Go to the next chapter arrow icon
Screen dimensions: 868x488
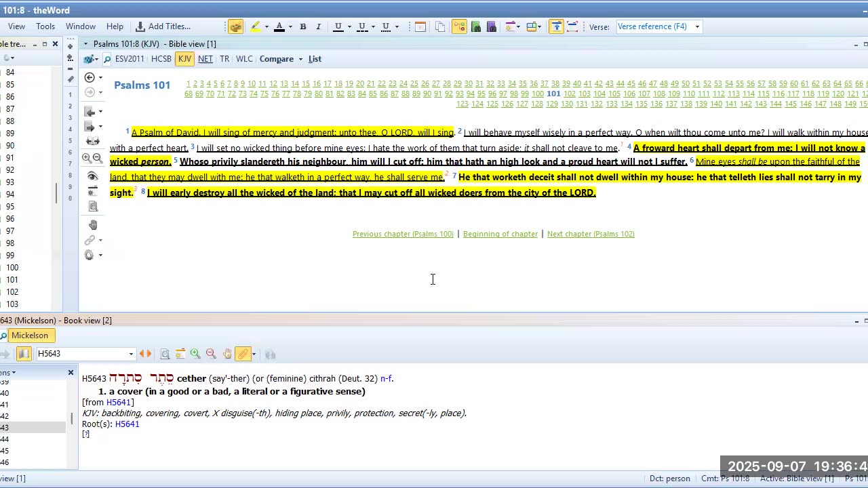click(90, 127)
